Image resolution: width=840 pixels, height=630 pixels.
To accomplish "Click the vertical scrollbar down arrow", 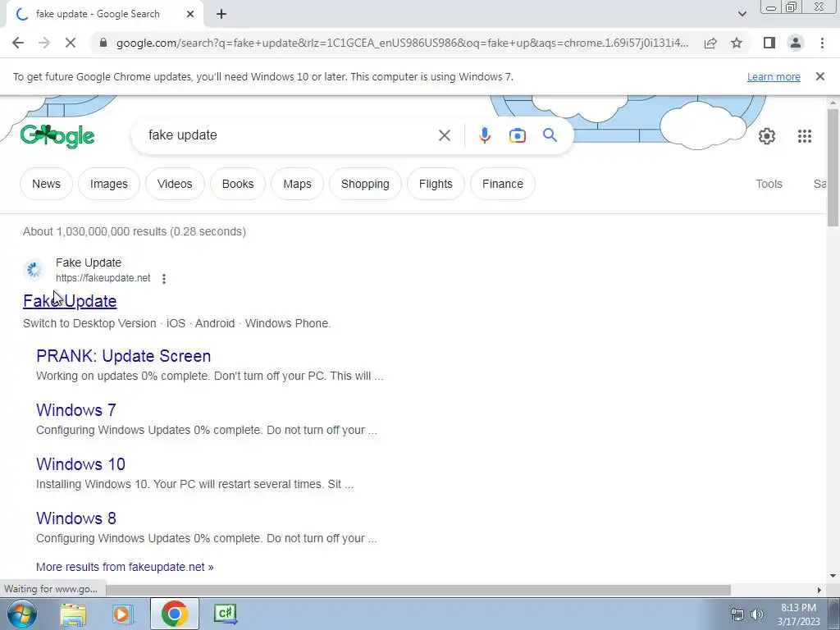I will click(x=833, y=577).
